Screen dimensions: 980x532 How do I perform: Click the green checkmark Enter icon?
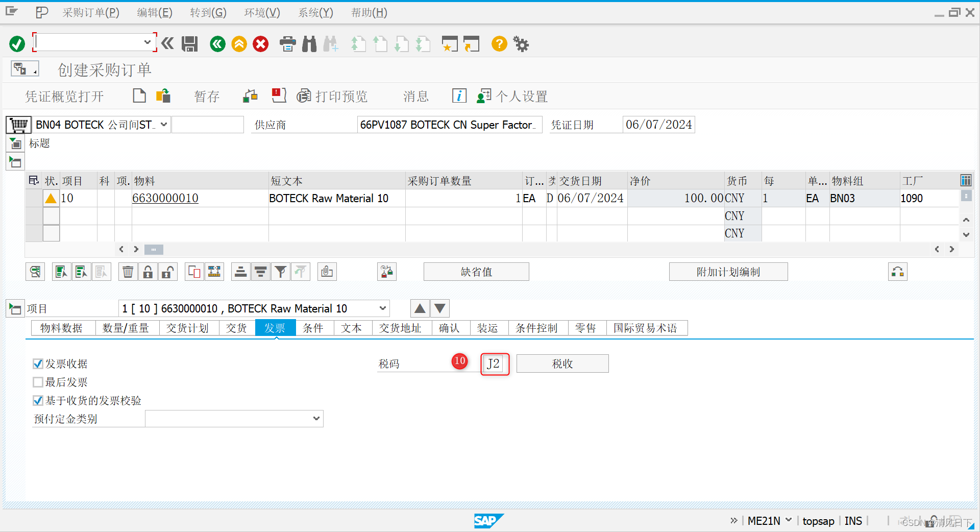[17, 44]
